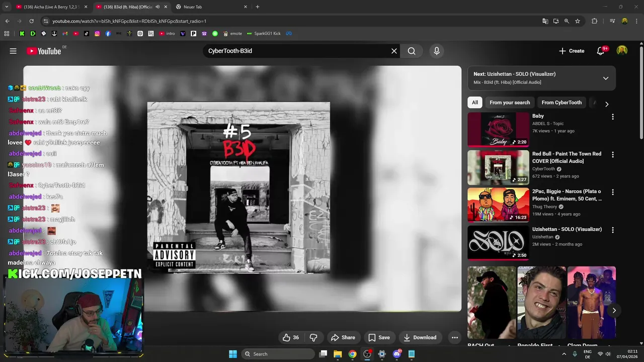This screenshot has width=644, height=362.
Task: Go back one page in Chrome
Action: (7, 21)
